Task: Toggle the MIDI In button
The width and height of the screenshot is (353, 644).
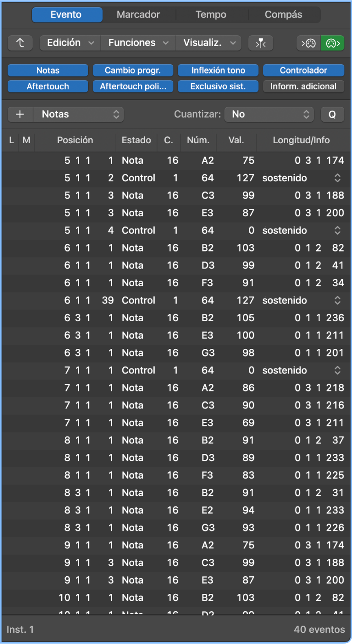Action: tap(309, 43)
